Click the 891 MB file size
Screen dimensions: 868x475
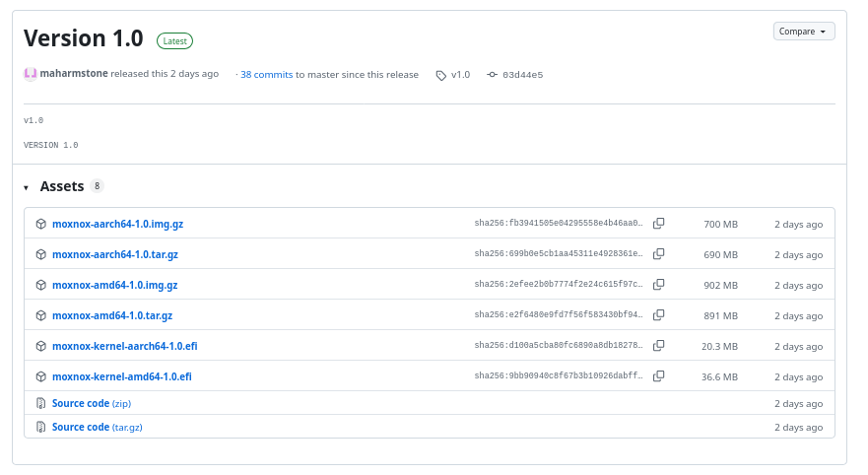click(x=721, y=315)
